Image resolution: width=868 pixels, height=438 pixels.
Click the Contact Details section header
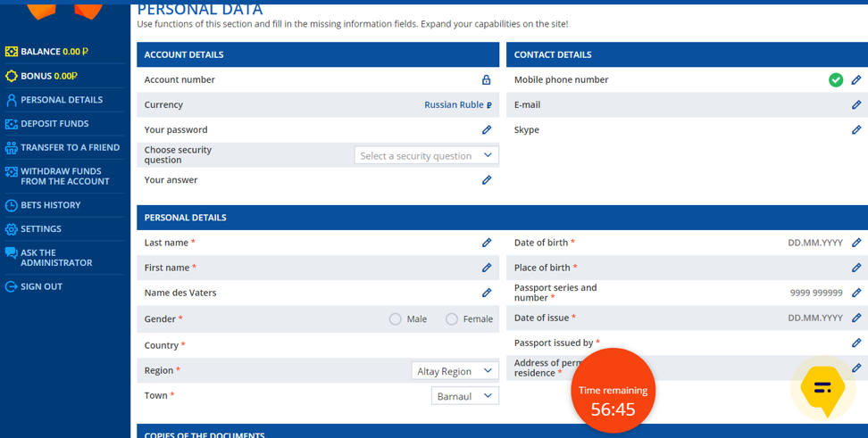click(687, 54)
